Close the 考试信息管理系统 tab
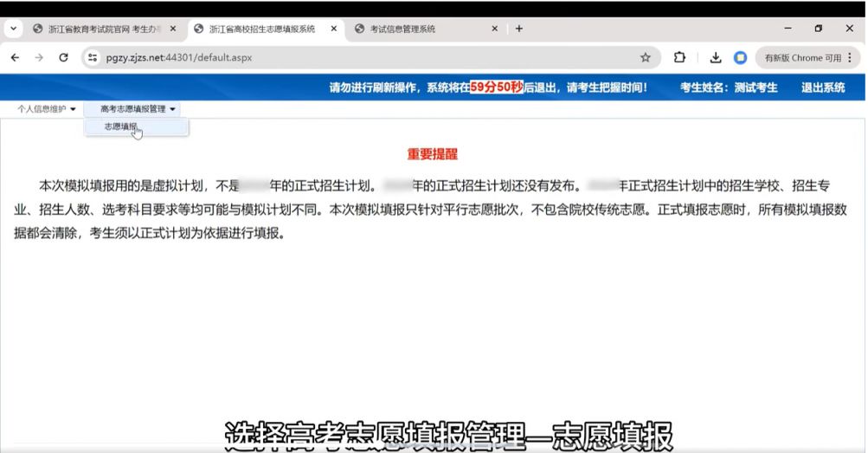Image resolution: width=868 pixels, height=453 pixels. pos(495,29)
